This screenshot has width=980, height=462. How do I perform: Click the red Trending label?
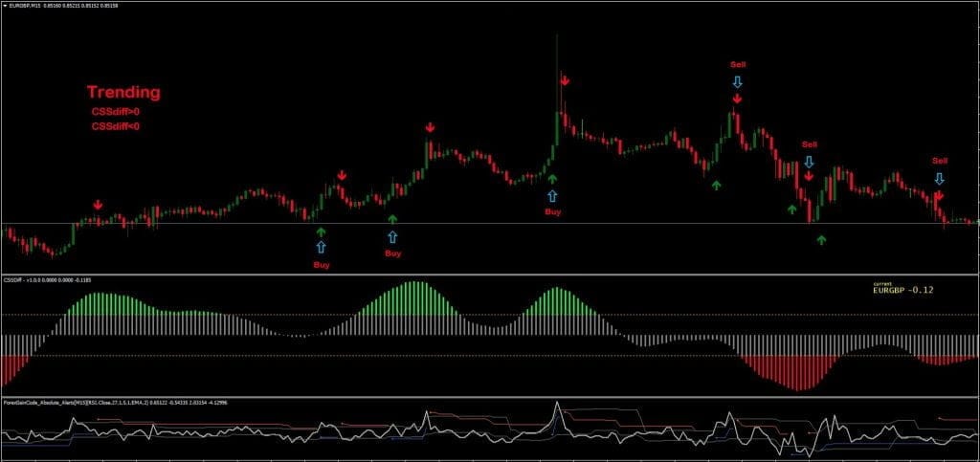[123, 93]
